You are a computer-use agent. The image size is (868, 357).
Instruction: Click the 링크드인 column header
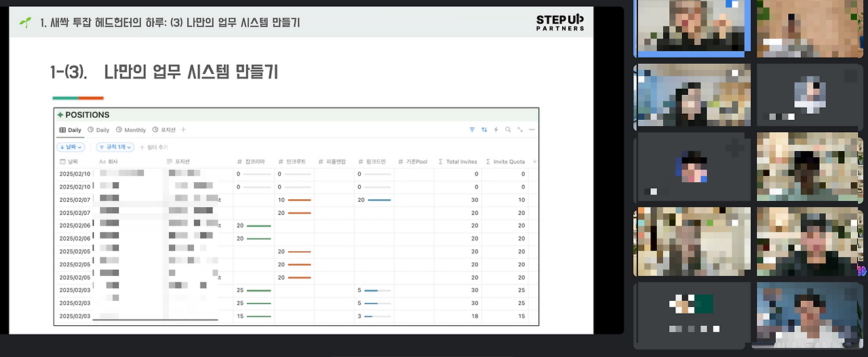pos(372,162)
